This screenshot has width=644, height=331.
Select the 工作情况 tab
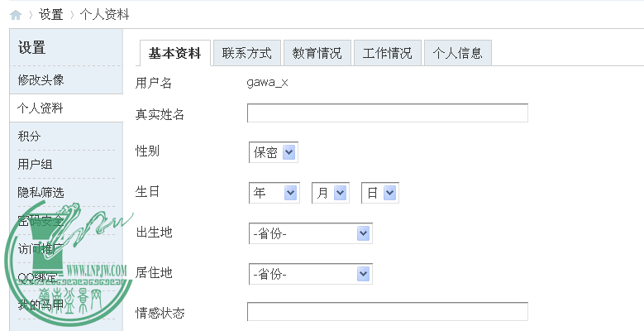pos(387,53)
